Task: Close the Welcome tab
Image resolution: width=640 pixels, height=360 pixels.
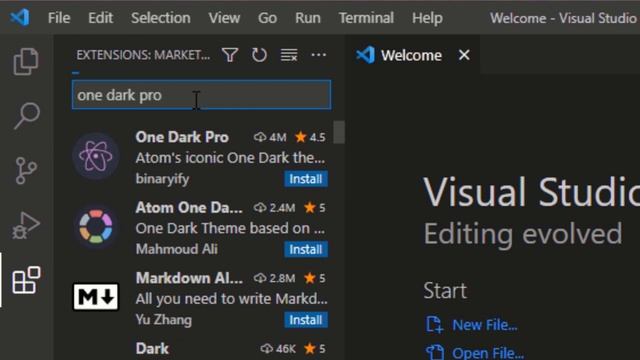Action: pos(464,55)
